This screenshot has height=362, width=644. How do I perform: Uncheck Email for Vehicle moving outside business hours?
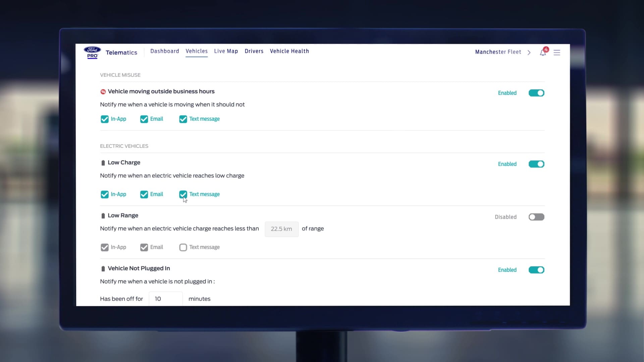point(144,119)
